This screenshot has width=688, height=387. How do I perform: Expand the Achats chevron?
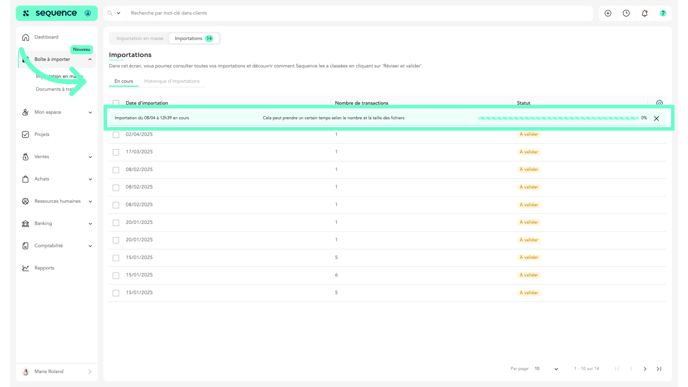(x=90, y=179)
